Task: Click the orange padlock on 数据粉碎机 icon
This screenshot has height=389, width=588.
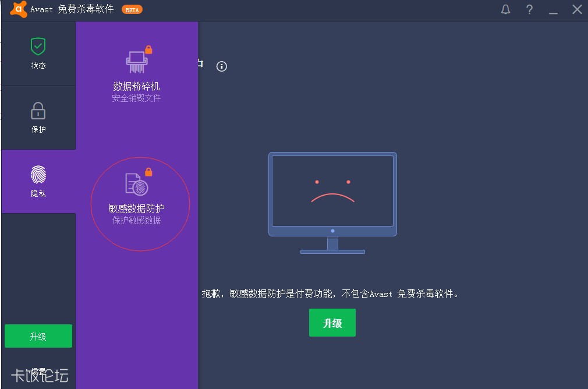Action: pos(148,49)
